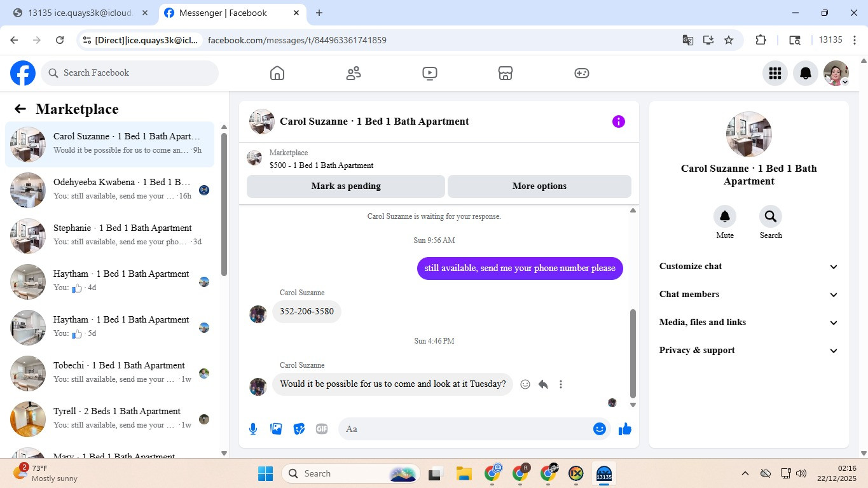This screenshot has width=868, height=488.
Task: Expand Privacy & support section
Action: [x=749, y=351]
